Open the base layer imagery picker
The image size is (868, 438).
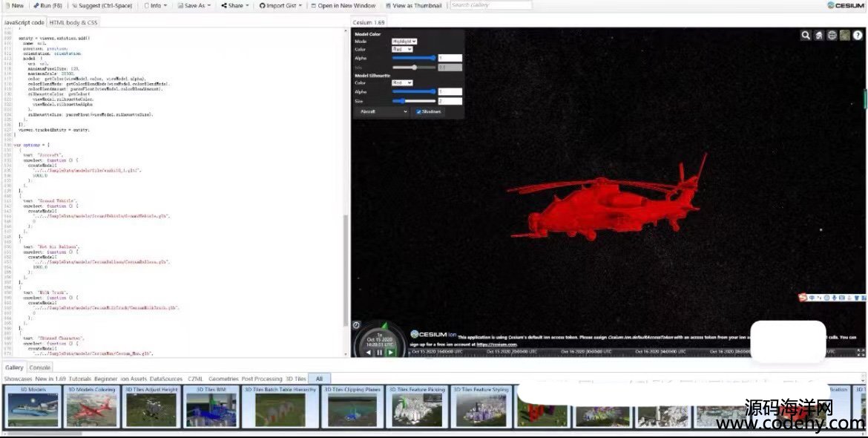844,35
